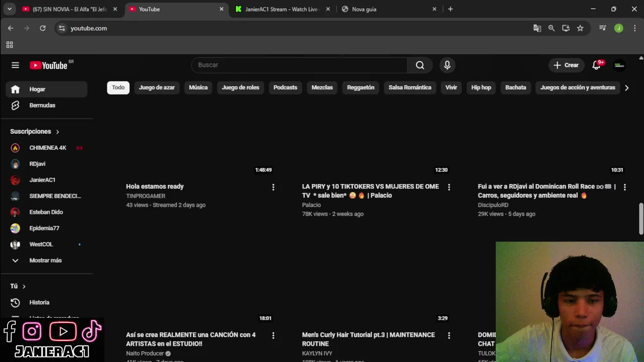Expand Suscripciones section chevron
Screen dimensions: 644x362
(57, 132)
